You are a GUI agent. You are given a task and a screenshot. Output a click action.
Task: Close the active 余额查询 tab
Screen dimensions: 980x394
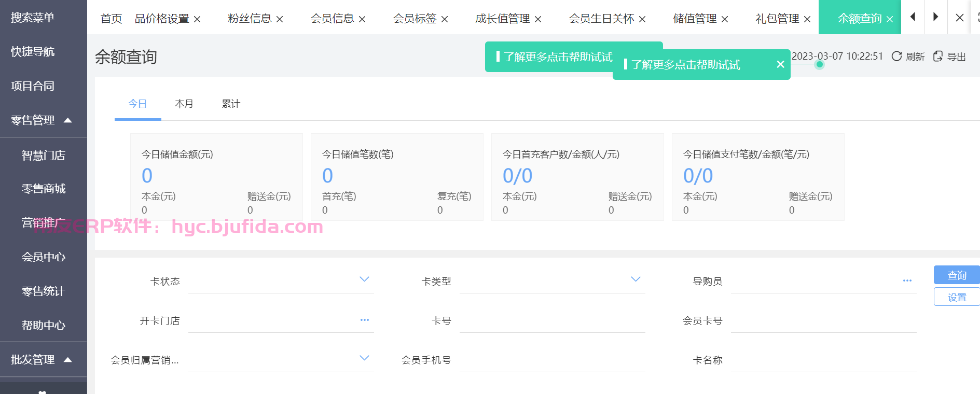(x=890, y=19)
